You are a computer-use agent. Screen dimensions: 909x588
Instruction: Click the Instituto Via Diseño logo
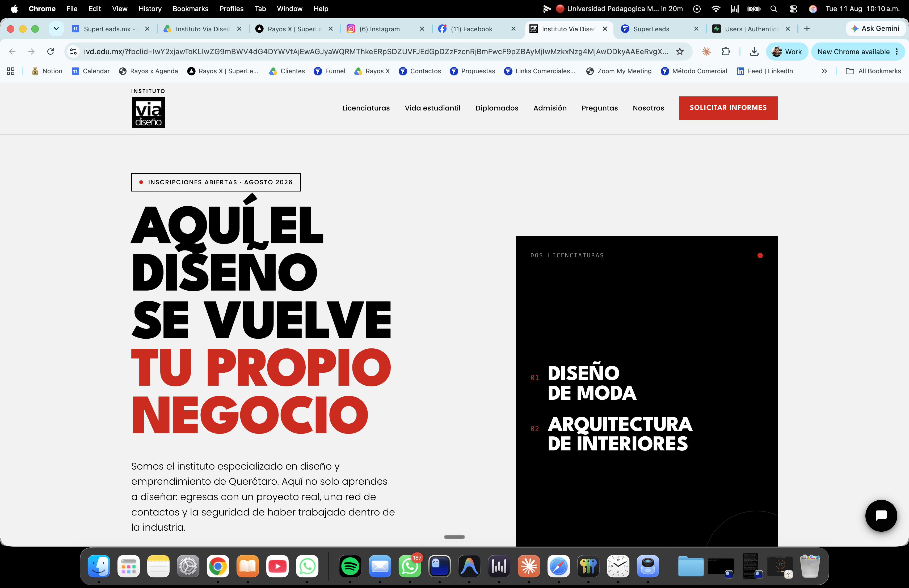pos(148,108)
